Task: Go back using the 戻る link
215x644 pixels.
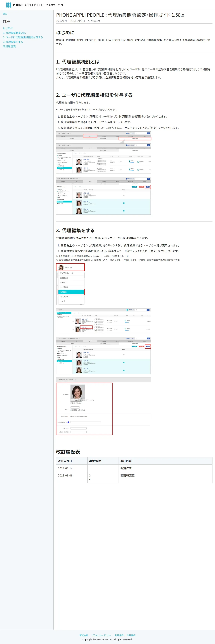Action: [5, 14]
